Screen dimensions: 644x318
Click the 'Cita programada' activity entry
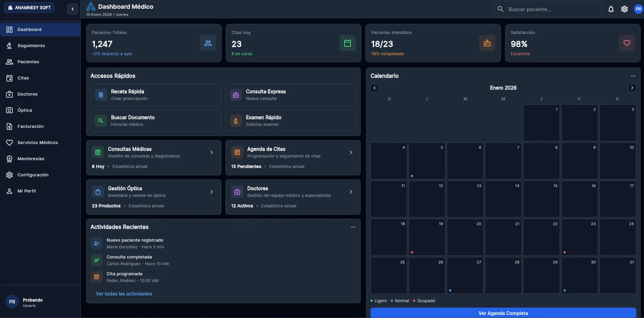(223, 277)
